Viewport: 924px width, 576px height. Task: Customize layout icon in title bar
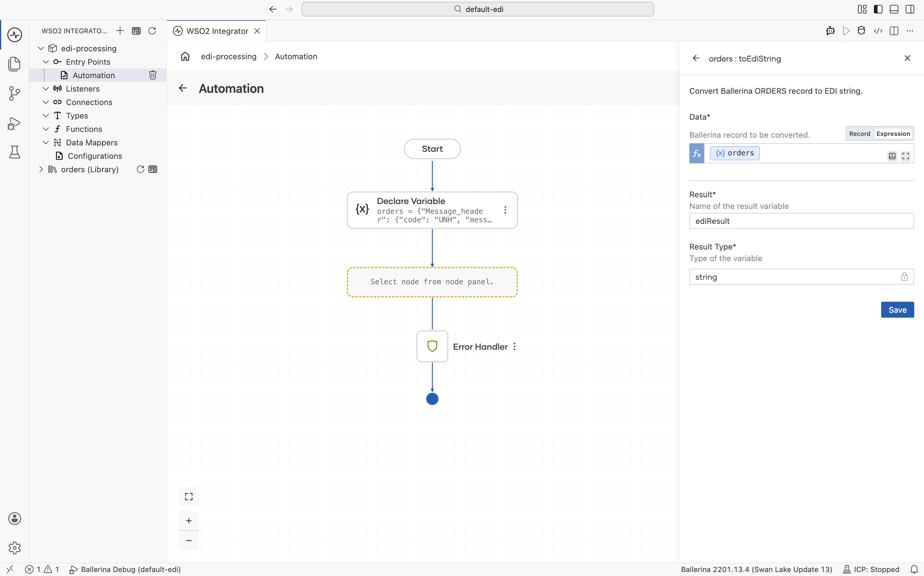(x=862, y=9)
